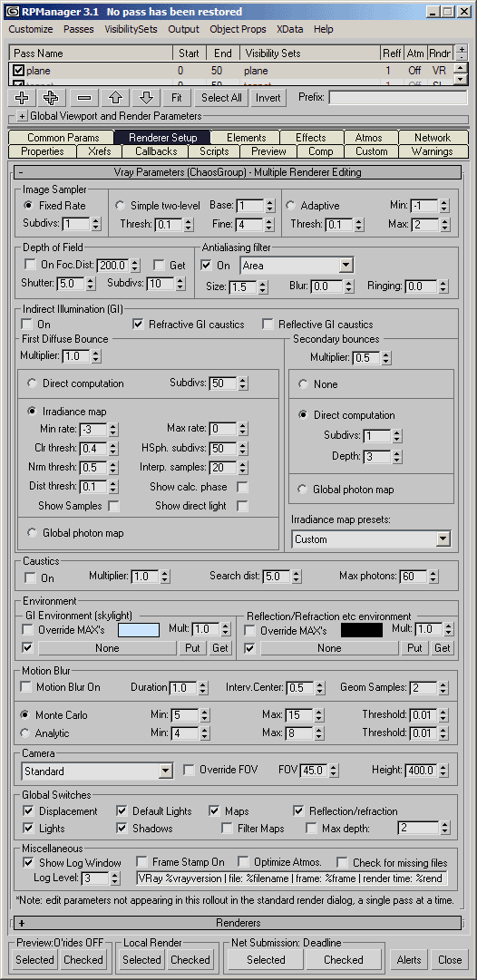Click the Depth of Field Get checkbox
The image size is (477, 980).
tap(159, 265)
